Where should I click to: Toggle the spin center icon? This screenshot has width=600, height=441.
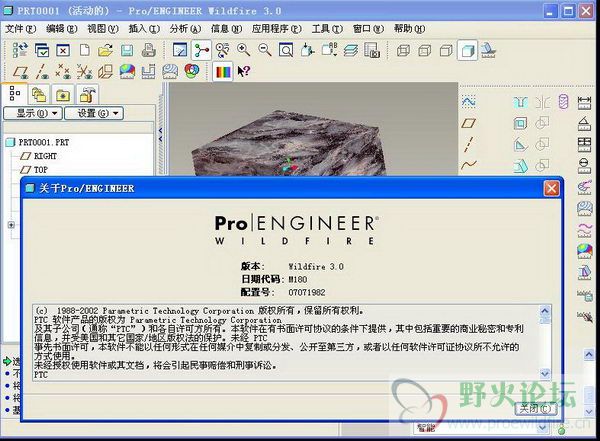[x=201, y=50]
